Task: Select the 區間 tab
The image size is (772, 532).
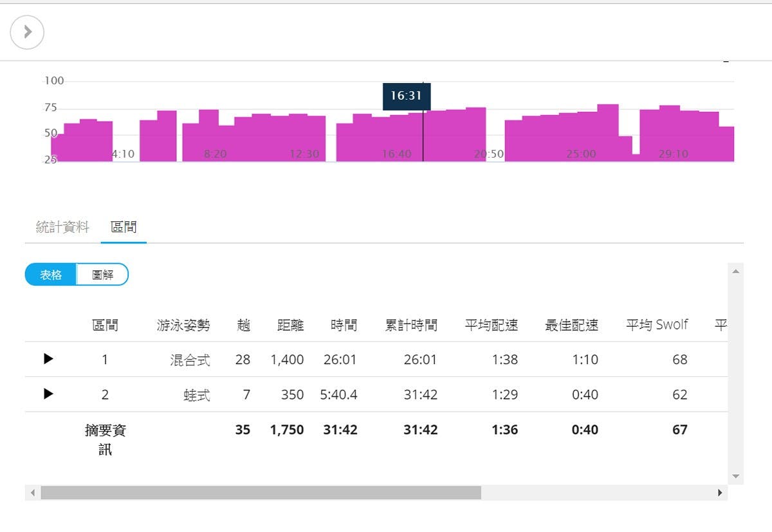Action: (124, 227)
